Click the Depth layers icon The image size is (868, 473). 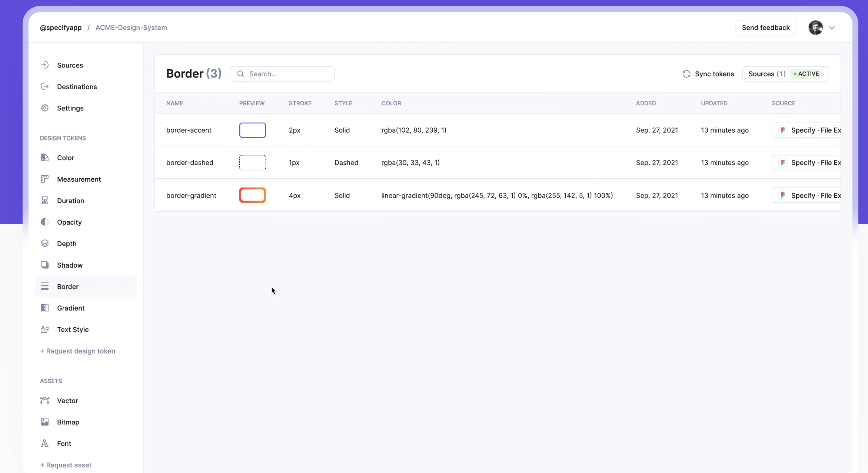(44, 244)
